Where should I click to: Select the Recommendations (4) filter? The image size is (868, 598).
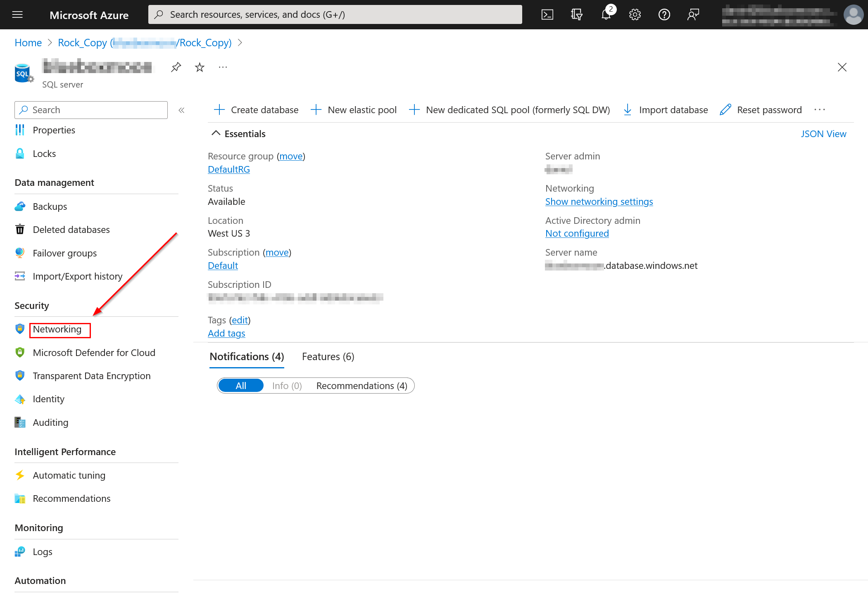pos(361,386)
